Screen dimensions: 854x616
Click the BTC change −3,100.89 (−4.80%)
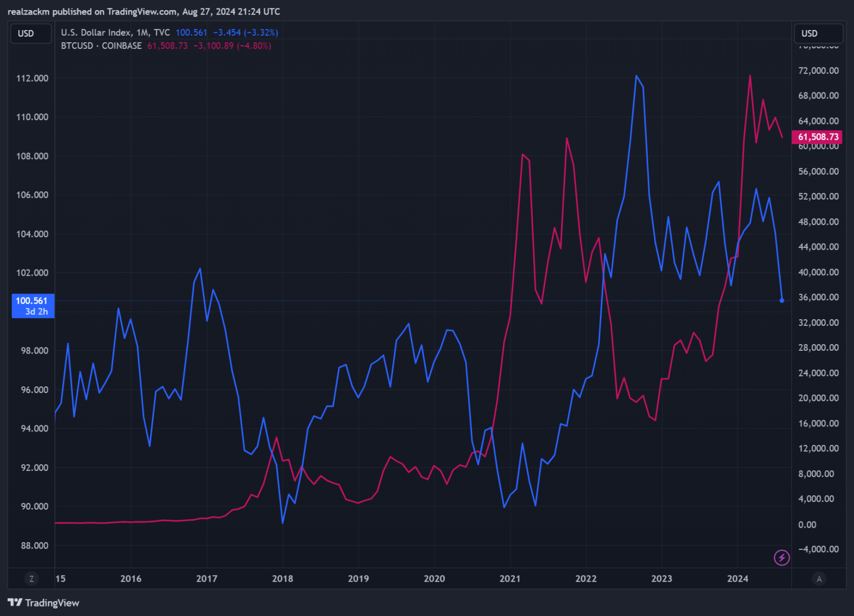tap(232, 46)
